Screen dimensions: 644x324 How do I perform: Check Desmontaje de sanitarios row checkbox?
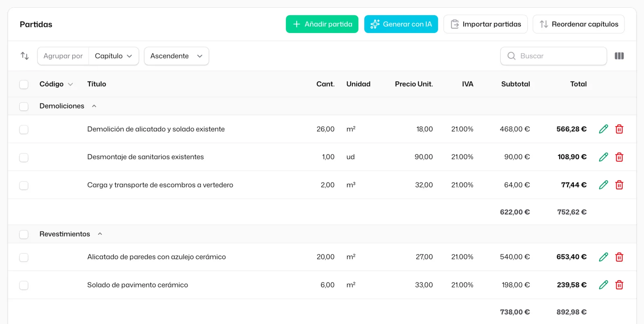(24, 158)
